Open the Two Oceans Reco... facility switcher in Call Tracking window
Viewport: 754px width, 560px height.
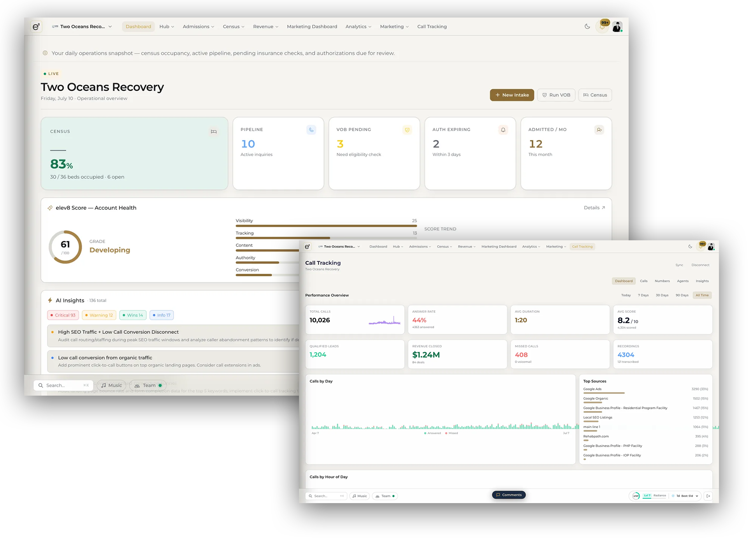(x=339, y=247)
